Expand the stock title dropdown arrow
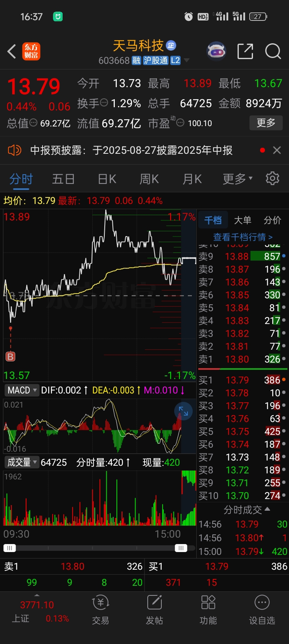Image resolution: width=289 pixels, height=644 pixels. click(x=187, y=61)
